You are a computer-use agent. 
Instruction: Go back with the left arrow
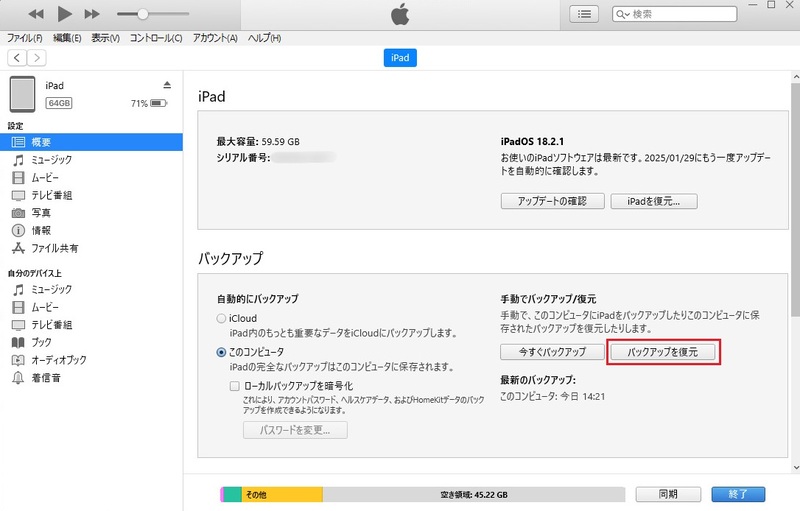tap(17, 58)
